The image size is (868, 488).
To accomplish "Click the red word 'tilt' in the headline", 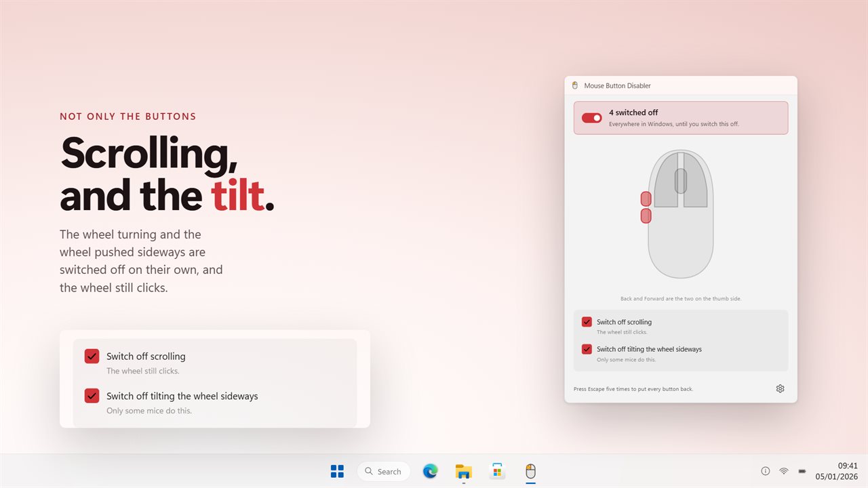I will [x=237, y=195].
